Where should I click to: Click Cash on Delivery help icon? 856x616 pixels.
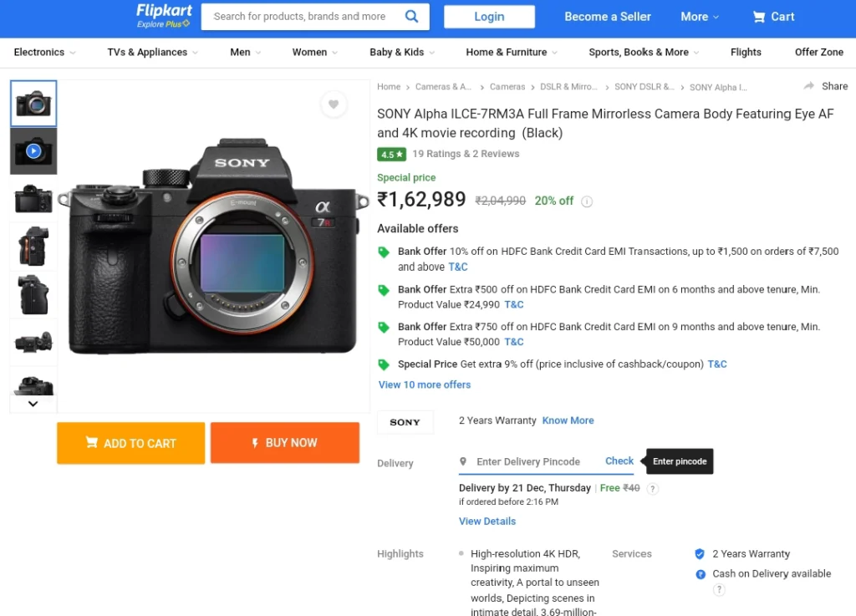coord(719,589)
